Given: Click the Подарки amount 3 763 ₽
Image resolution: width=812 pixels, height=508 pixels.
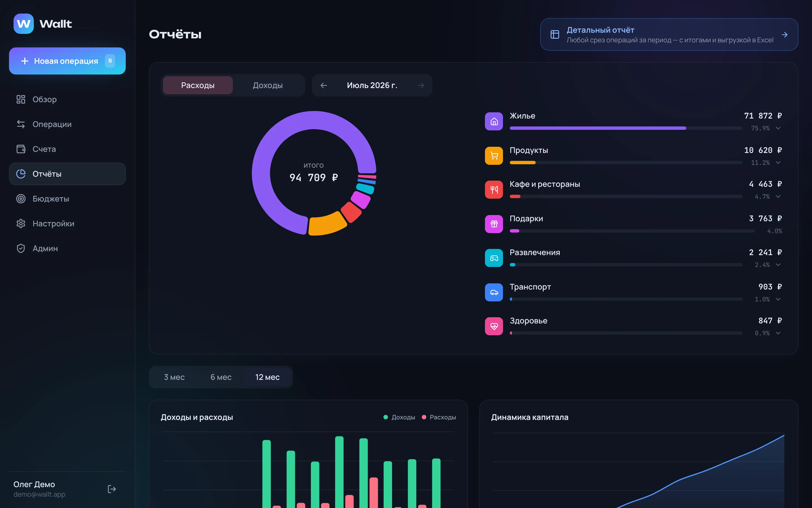Looking at the screenshot, I should 765,219.
